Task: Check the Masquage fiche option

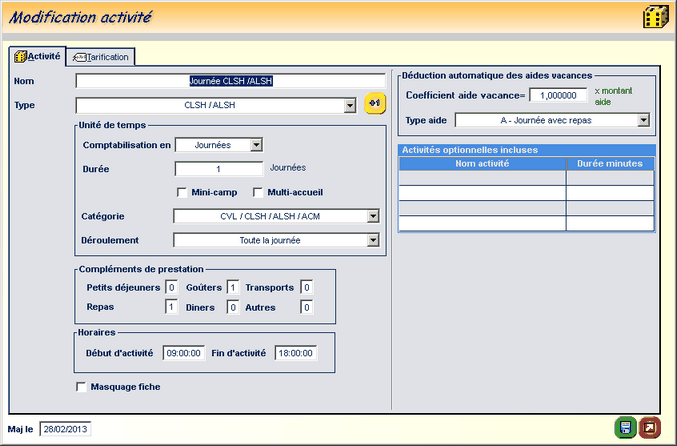Action: coord(81,387)
